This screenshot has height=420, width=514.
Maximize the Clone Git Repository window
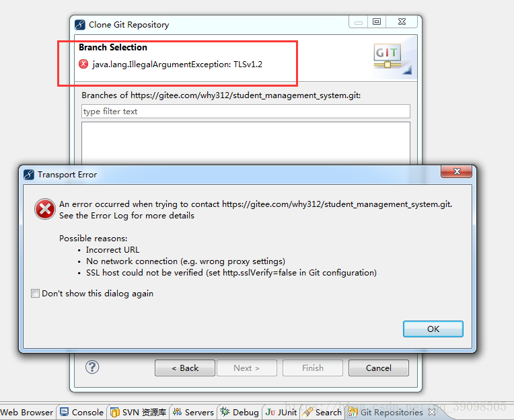click(377, 22)
